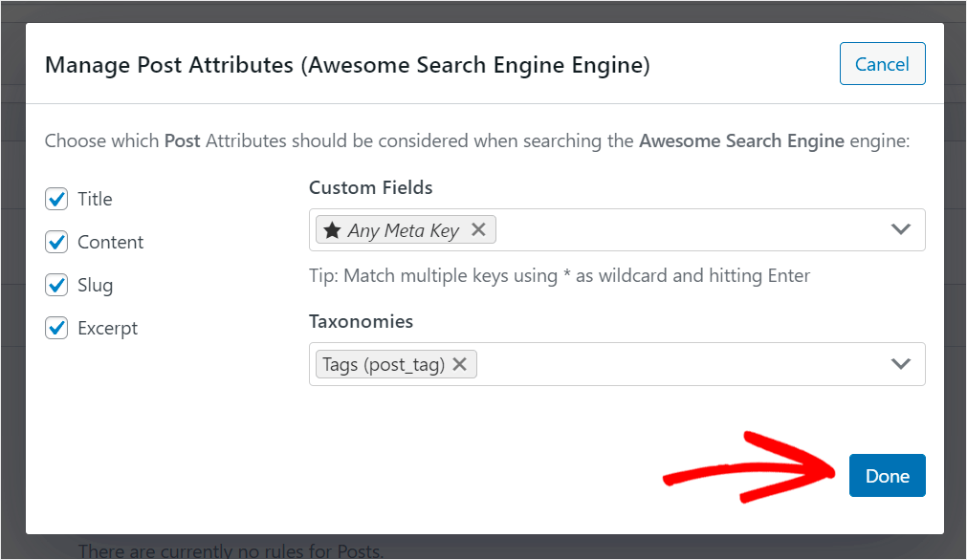Click the Slug label
Image resolution: width=967 pixels, height=560 pixels.
95,285
